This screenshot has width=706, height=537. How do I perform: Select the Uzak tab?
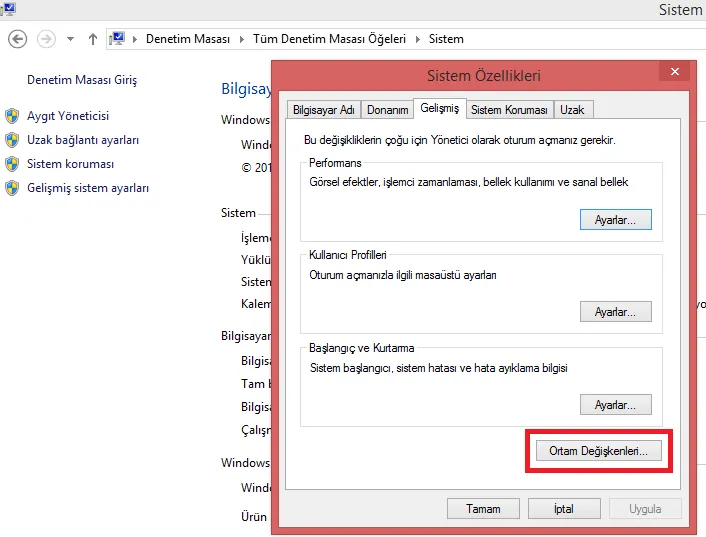coord(573,110)
